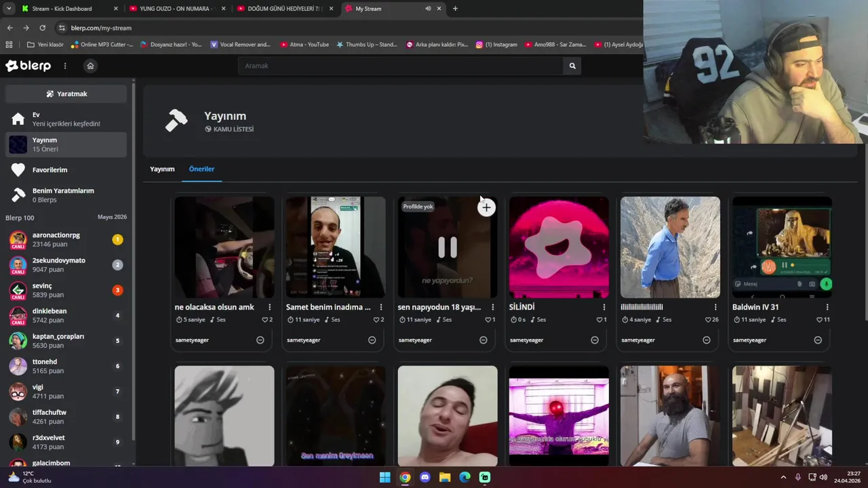The image size is (868, 488).
Task: Open 2sekundovymato leaderboard entry
Action: click(66, 265)
